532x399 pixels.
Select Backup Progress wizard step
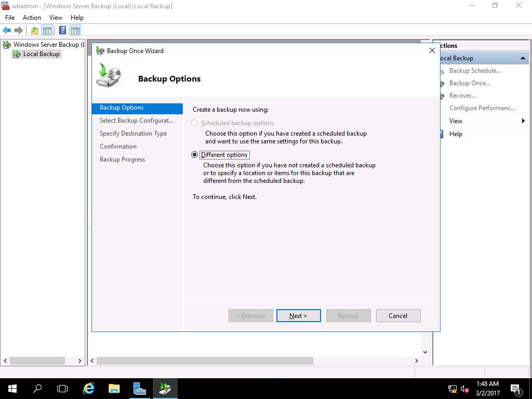(122, 159)
